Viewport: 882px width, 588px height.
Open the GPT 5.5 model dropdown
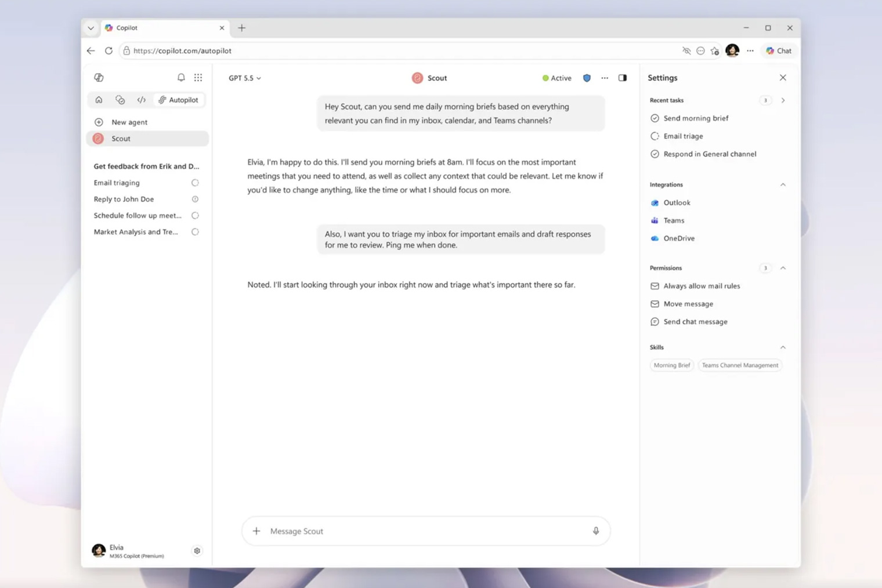pos(244,78)
